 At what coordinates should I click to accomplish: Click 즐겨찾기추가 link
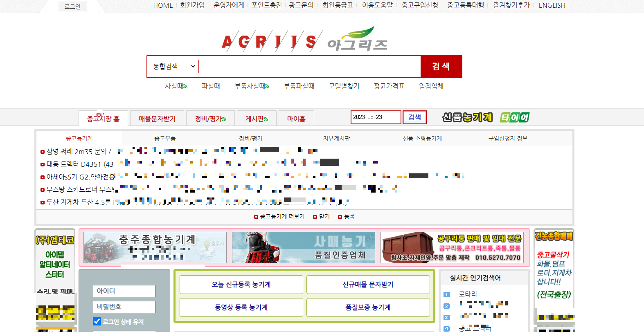coord(511,5)
